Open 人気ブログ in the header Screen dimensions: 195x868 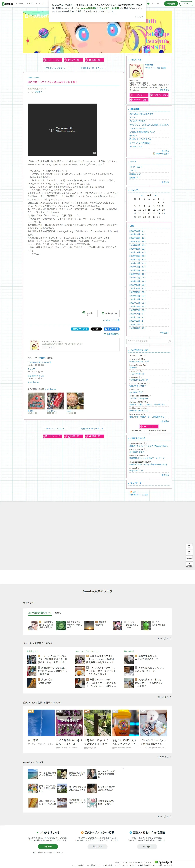(153, 4)
